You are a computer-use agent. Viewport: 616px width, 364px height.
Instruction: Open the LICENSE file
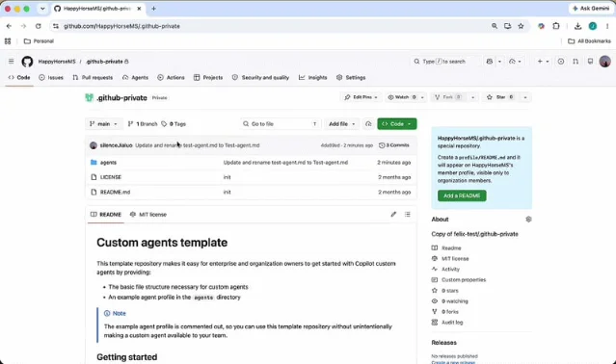tap(111, 177)
